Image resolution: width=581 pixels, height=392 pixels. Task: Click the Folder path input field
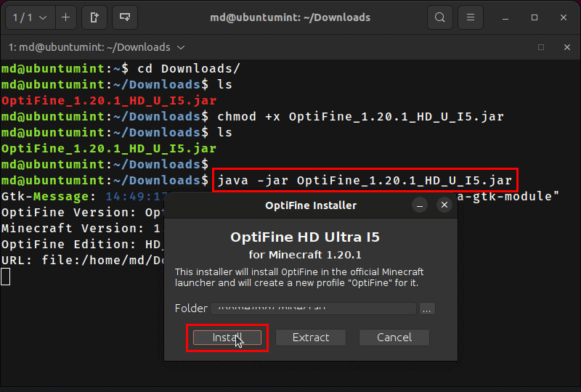[314, 309]
